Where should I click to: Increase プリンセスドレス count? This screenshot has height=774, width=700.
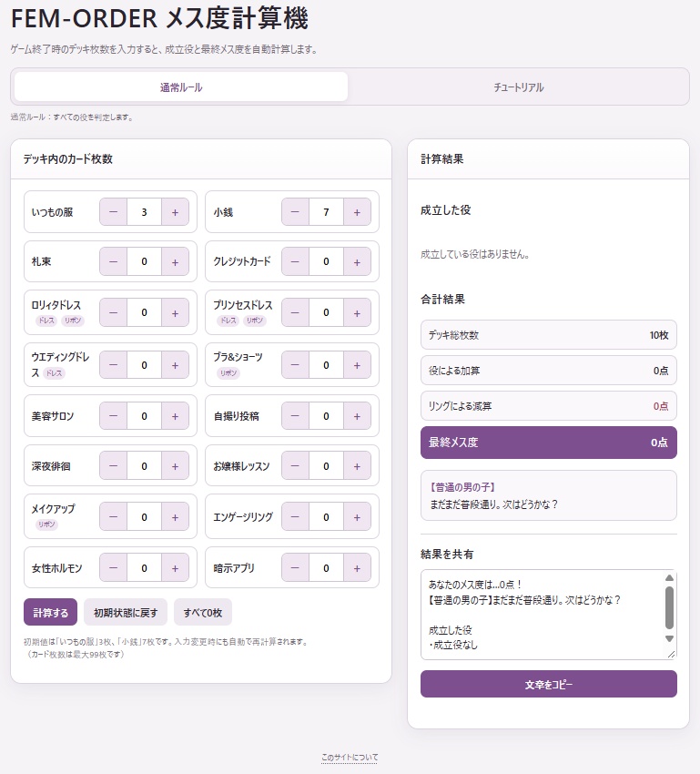(357, 312)
